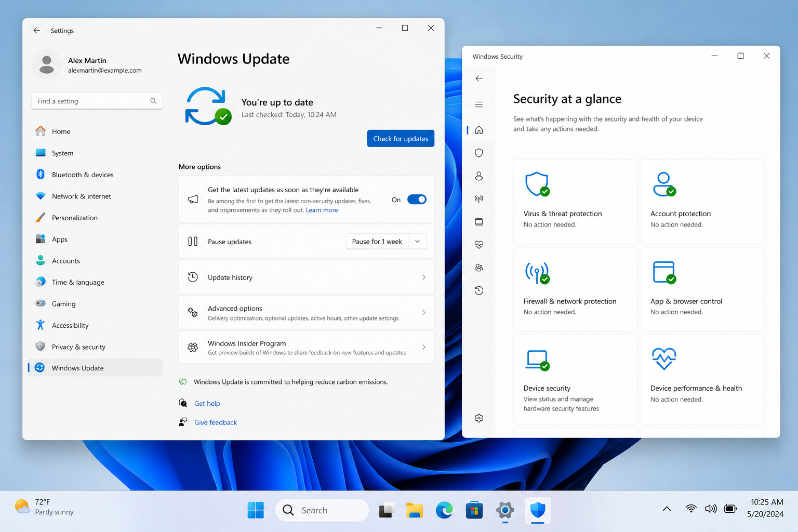Open the Pause for 1 week dropdown
This screenshot has width=798, height=532.
(386, 242)
